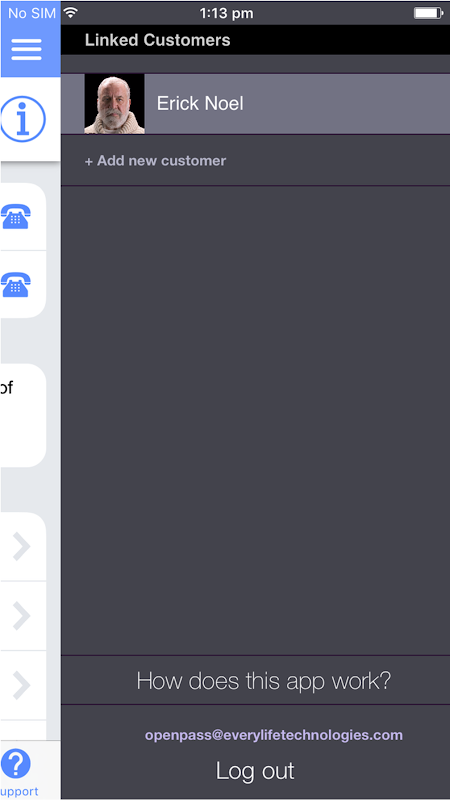
Task: Tap the No SIM carrier label
Action: pos(32,13)
